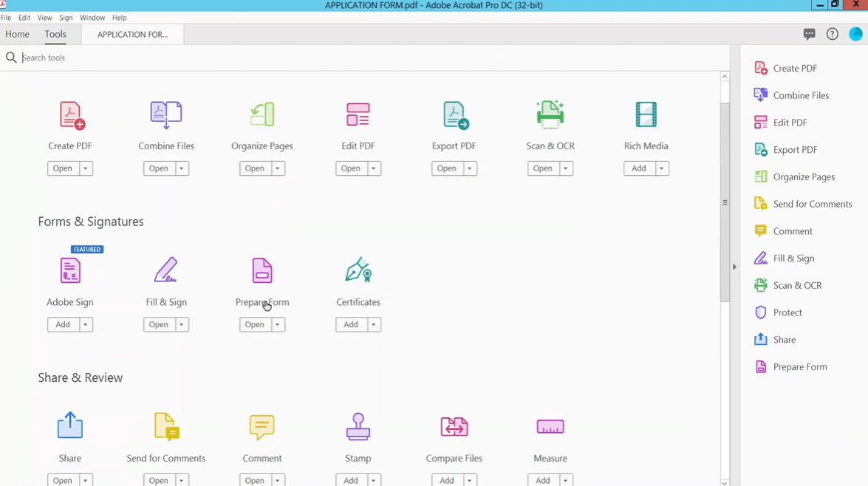Click the Measure ruler icon

pyautogui.click(x=550, y=427)
